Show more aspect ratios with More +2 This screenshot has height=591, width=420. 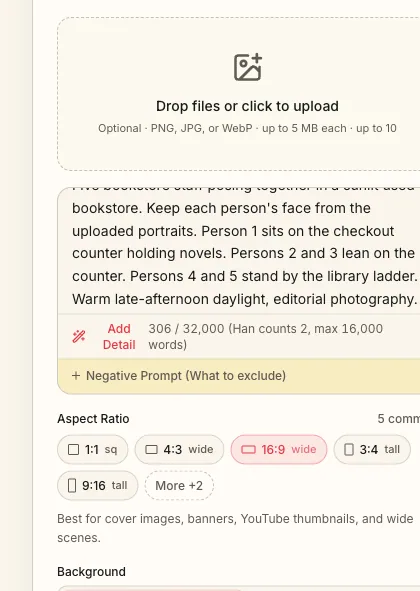click(179, 485)
